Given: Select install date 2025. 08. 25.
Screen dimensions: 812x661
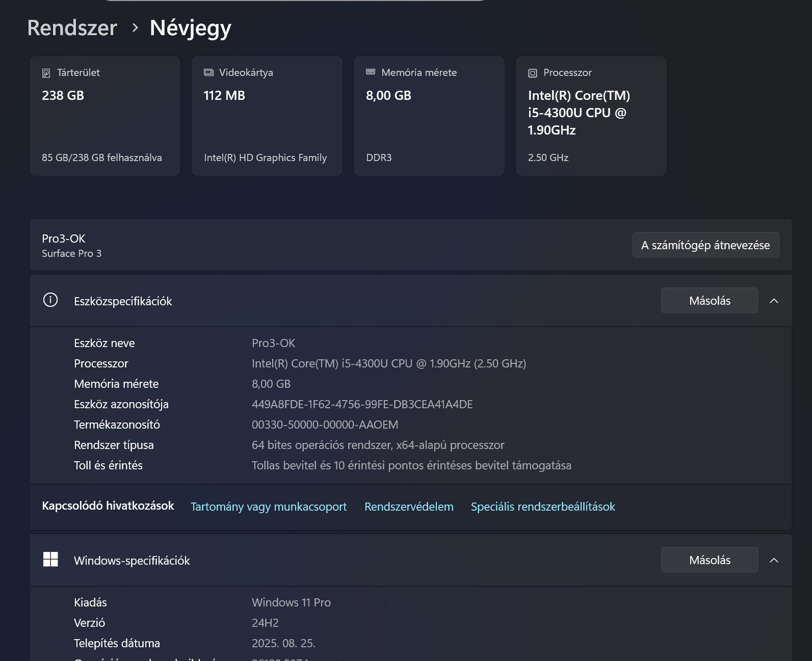Looking at the screenshot, I should [x=283, y=643].
